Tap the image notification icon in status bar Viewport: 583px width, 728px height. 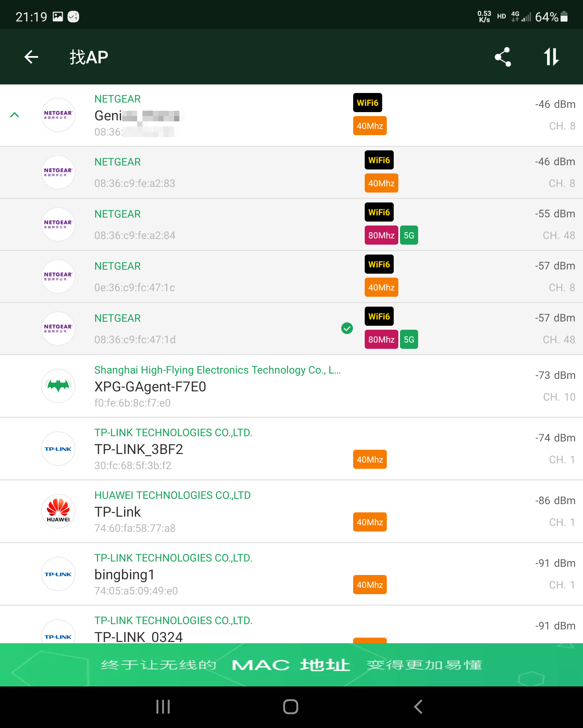pyautogui.click(x=58, y=16)
